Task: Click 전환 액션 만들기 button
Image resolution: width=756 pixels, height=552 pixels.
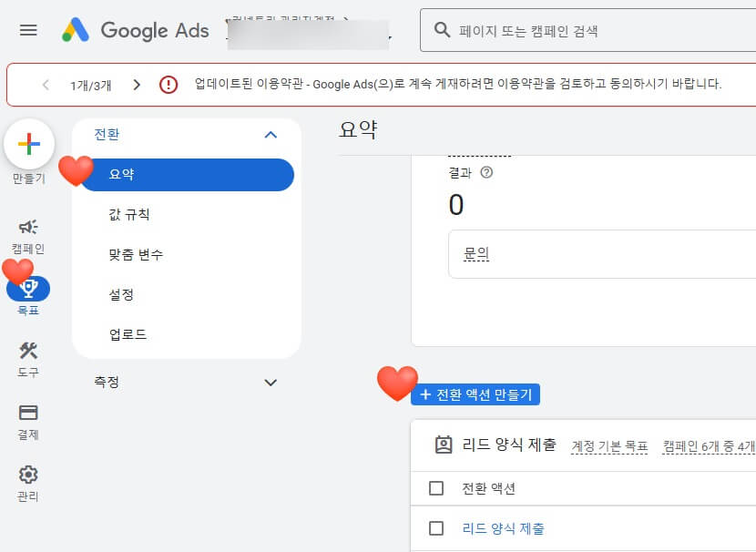Action: (x=475, y=394)
